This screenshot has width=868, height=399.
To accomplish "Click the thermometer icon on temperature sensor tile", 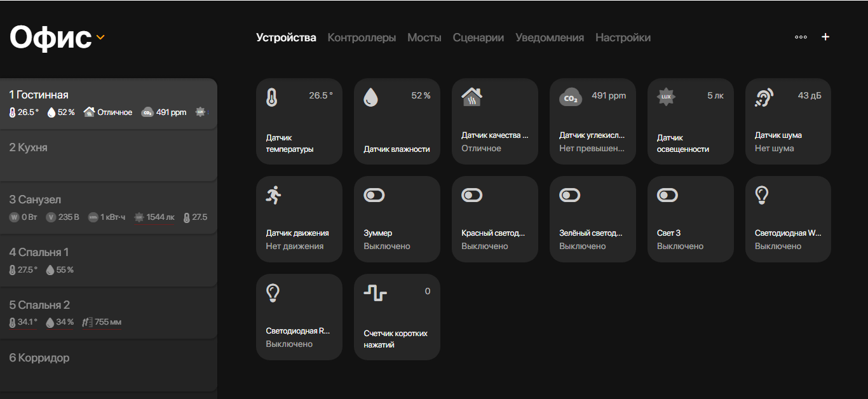I will click(272, 97).
